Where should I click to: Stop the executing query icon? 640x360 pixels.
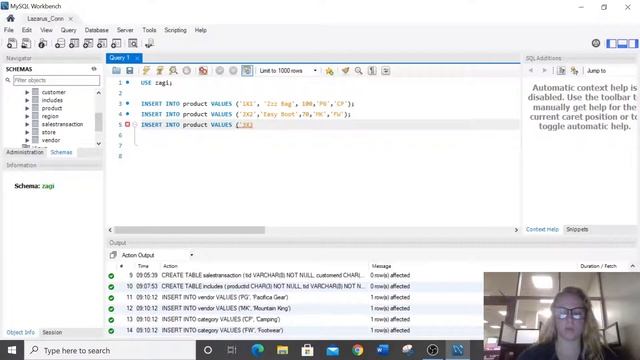coord(187,71)
